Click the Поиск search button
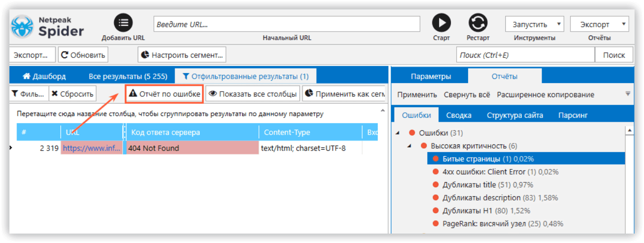The height and width of the screenshot is (243, 644). [614, 55]
